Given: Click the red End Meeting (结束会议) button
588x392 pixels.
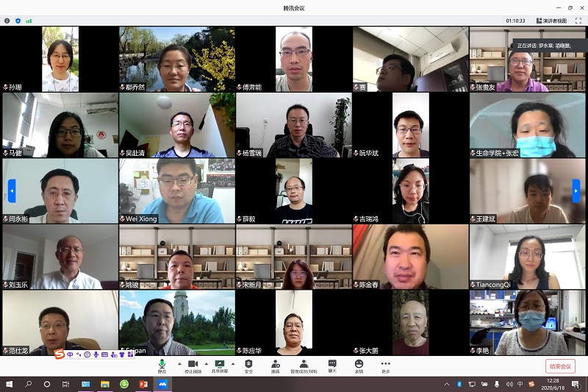Looking at the screenshot, I should (x=560, y=366).
